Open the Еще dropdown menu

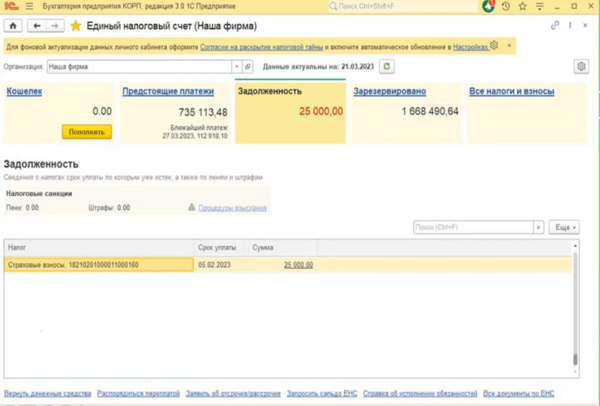click(565, 228)
